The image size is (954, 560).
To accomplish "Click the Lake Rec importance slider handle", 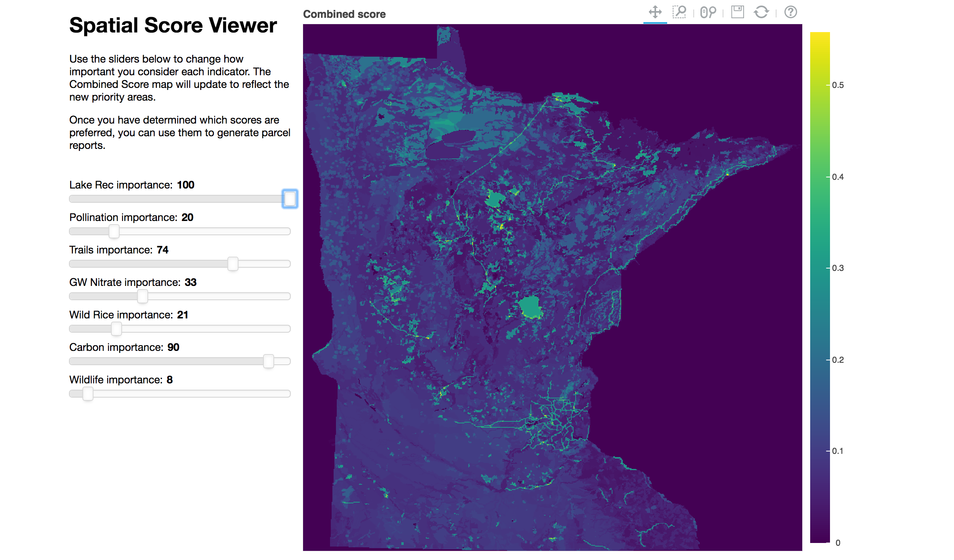I will [x=290, y=198].
